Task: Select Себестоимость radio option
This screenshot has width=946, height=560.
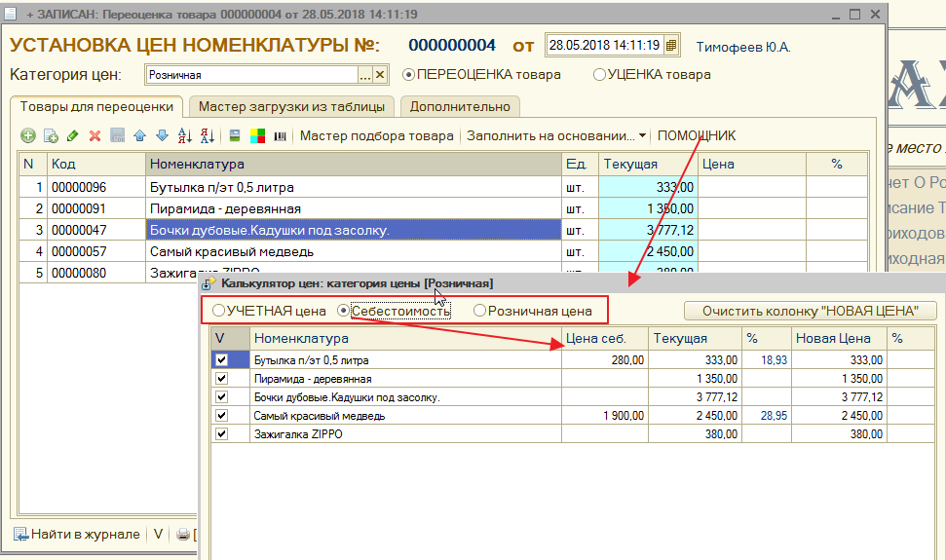Action: [343, 311]
